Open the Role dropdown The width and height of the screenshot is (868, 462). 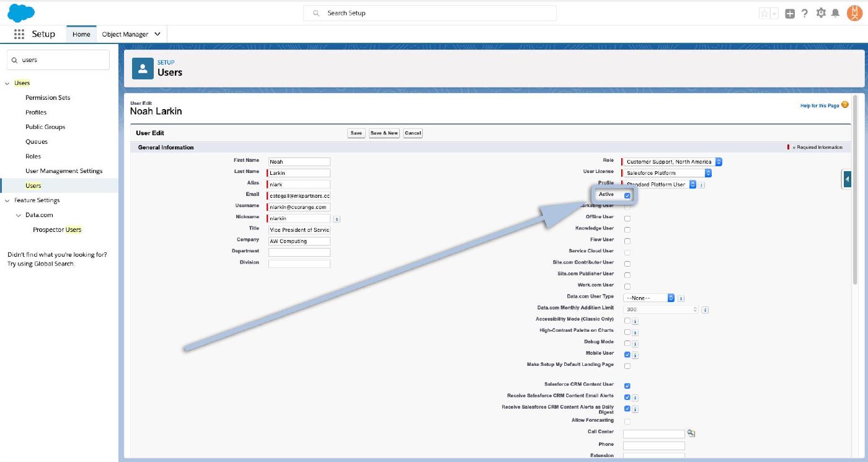[673, 162]
